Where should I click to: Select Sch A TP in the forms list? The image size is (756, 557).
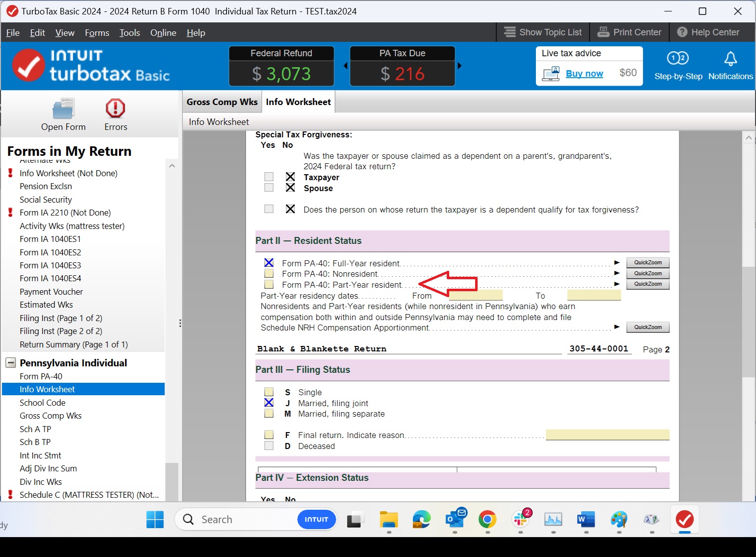click(x=35, y=429)
